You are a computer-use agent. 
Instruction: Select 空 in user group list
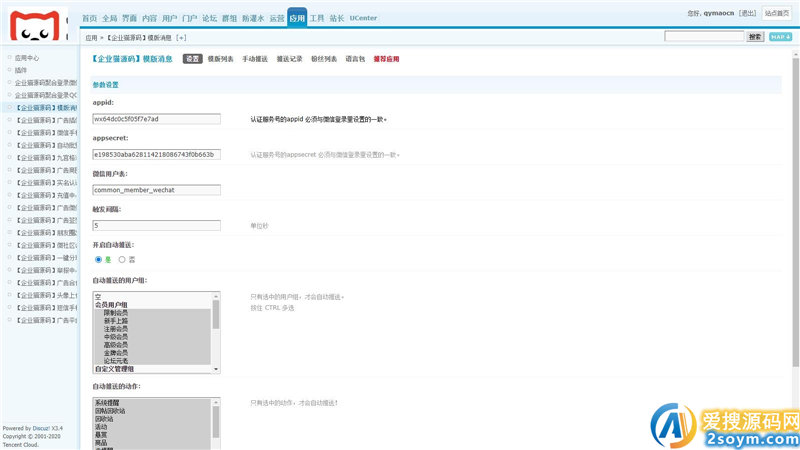[x=152, y=297]
